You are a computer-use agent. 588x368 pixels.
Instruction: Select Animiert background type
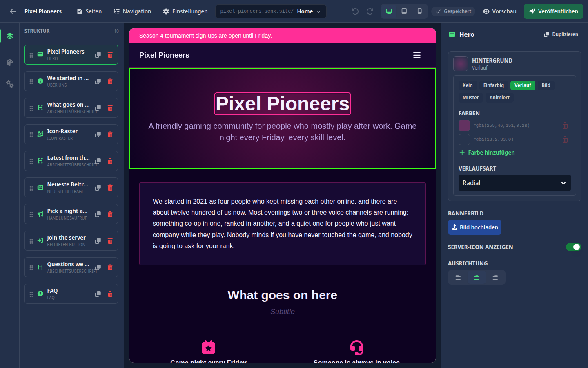[x=499, y=98]
